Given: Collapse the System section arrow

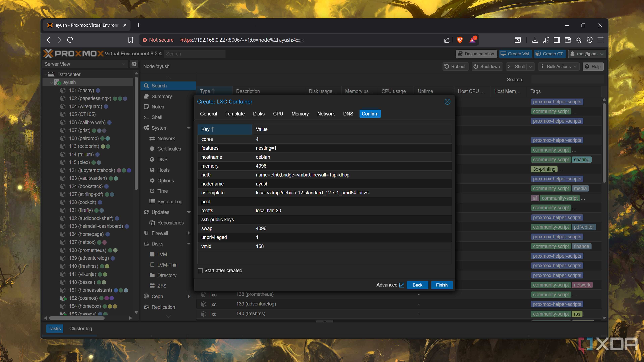Looking at the screenshot, I should (189, 128).
